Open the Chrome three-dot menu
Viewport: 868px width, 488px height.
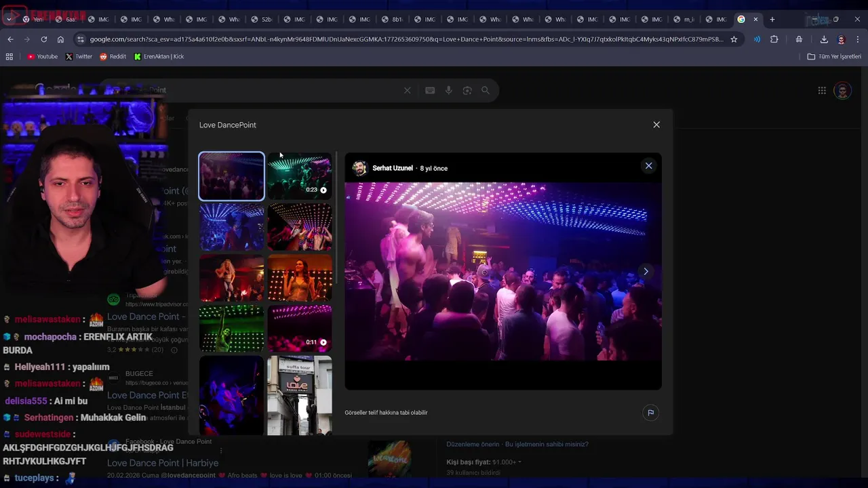858,39
